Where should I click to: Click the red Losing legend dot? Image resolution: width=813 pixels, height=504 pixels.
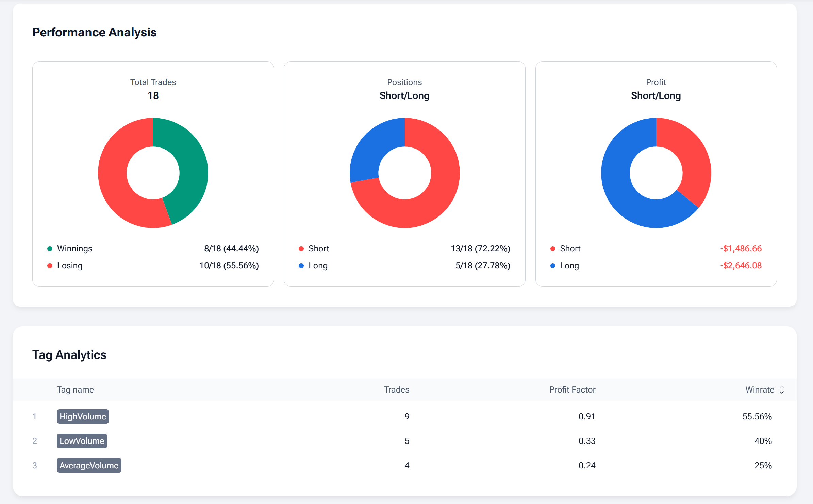click(50, 266)
